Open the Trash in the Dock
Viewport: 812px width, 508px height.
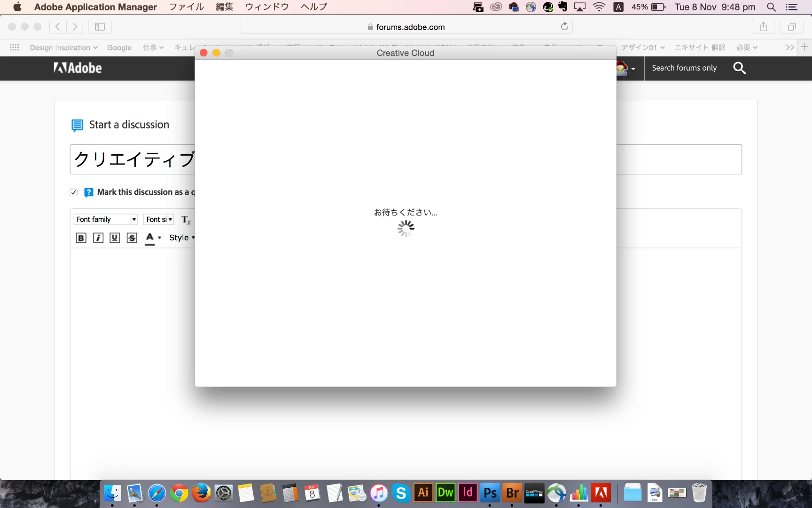tap(699, 493)
